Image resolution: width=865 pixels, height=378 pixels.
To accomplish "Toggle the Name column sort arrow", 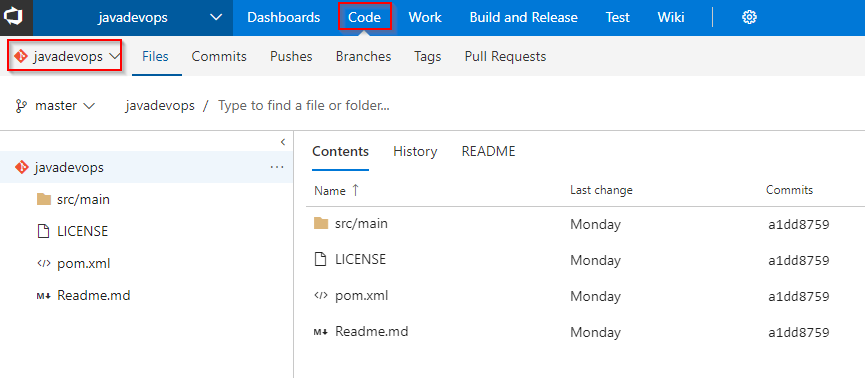I will click(355, 190).
